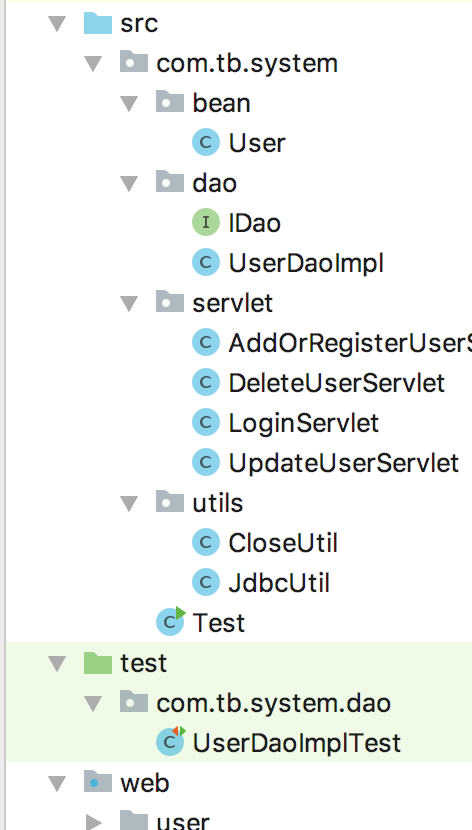Click the green test folder icon
This screenshot has height=830, width=472.
pyautogui.click(x=98, y=663)
